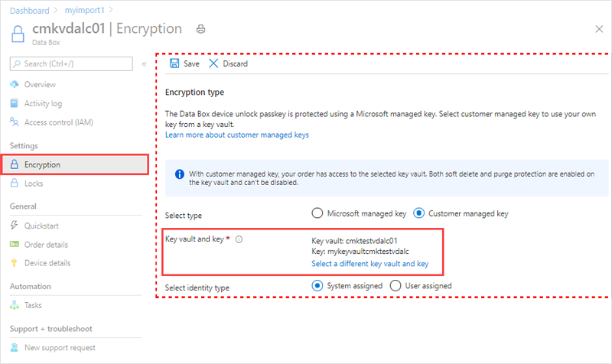
Task: View Order details
Action: click(46, 245)
